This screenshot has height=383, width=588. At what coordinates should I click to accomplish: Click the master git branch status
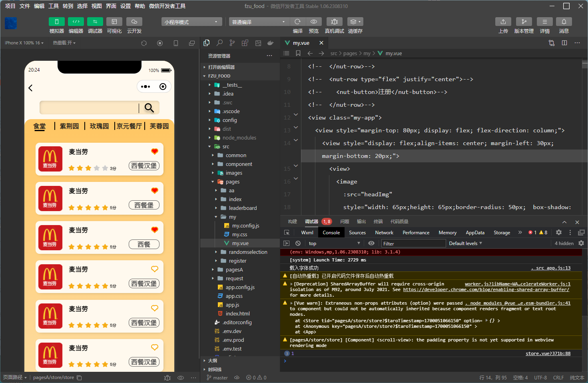click(217, 378)
